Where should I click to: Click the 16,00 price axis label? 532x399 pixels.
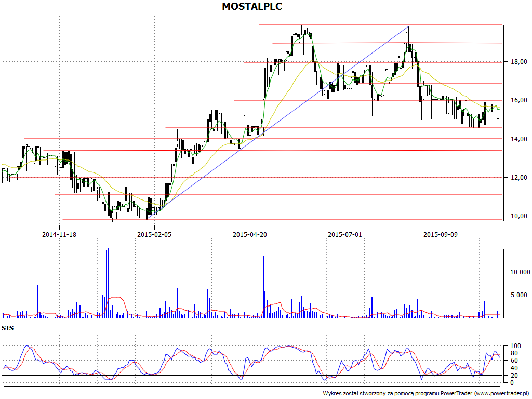point(519,100)
